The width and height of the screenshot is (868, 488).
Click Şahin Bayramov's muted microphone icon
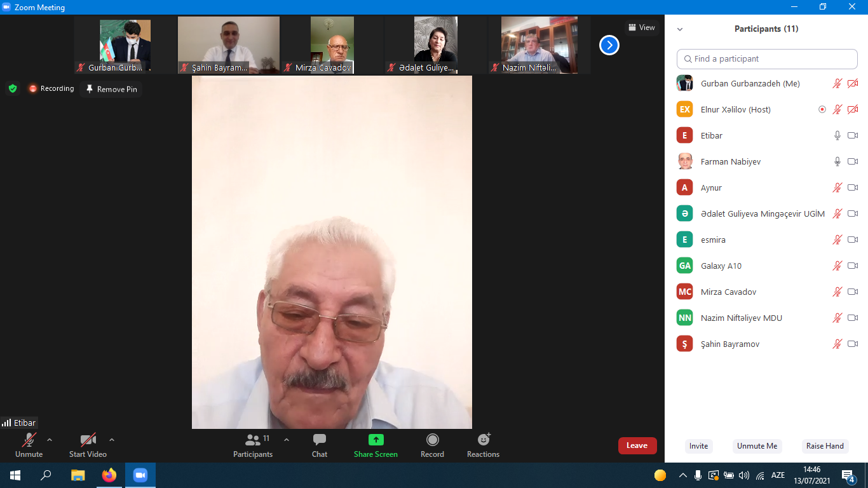(x=837, y=344)
